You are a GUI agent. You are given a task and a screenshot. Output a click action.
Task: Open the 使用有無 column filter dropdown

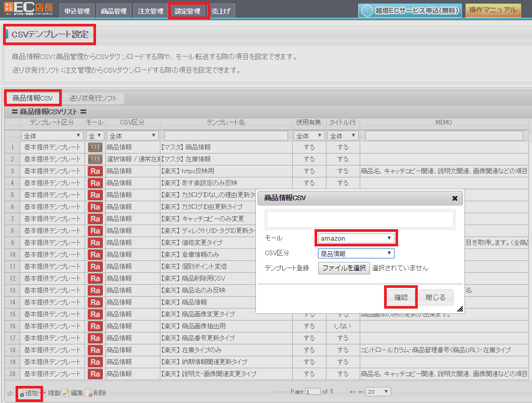(309, 136)
